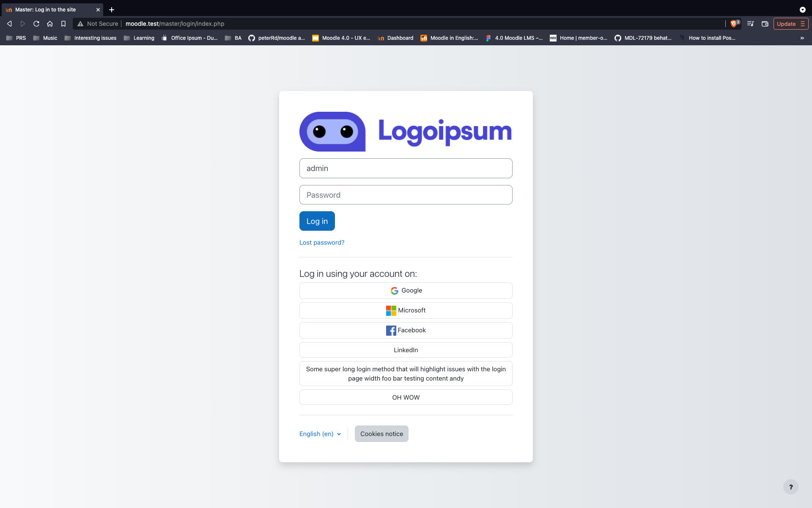Log in using Facebook
The height and width of the screenshot is (508, 812).
click(406, 330)
